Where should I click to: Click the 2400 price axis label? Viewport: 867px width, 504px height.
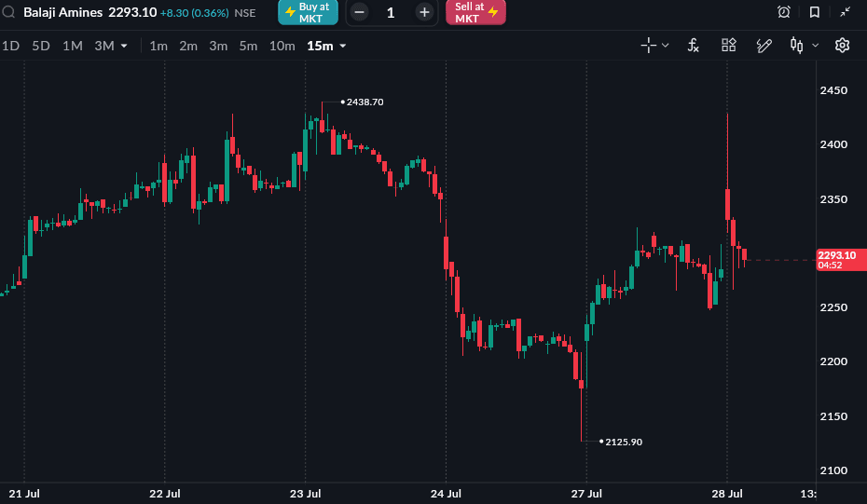tap(833, 144)
